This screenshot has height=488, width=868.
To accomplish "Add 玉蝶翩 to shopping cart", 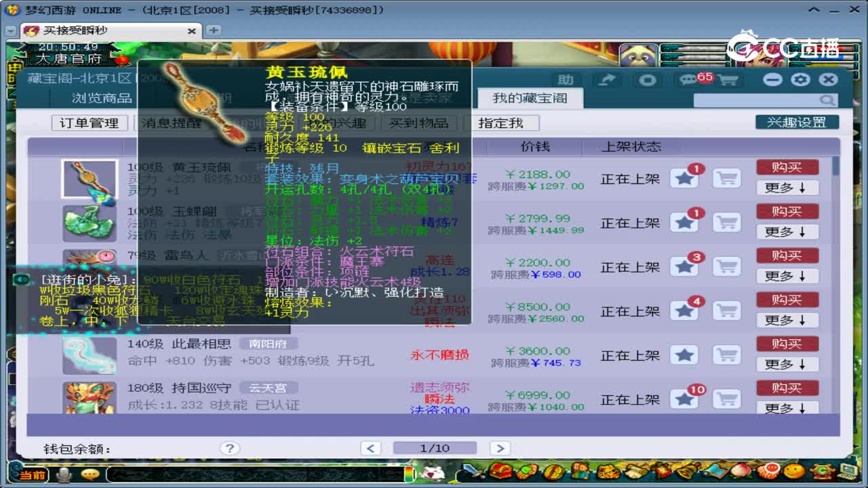I will pos(727,223).
